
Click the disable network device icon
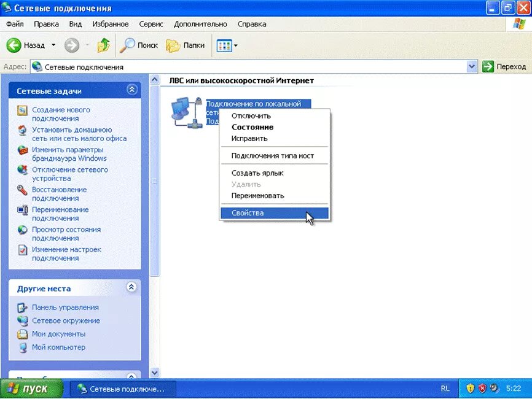pos(22,170)
